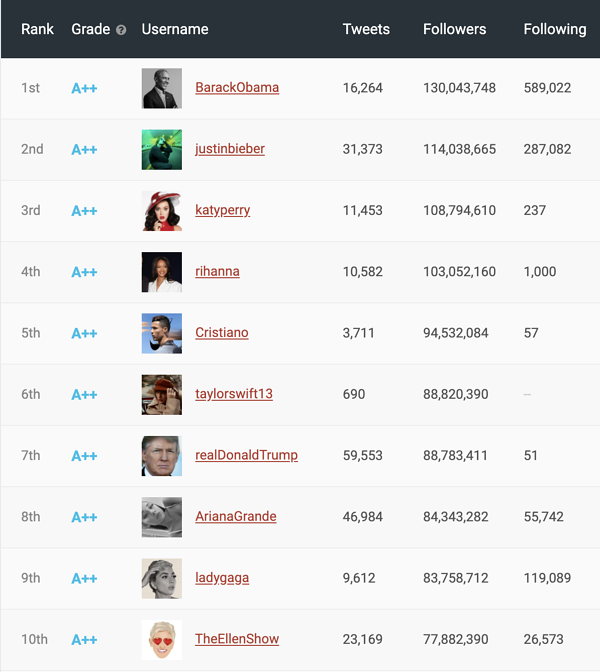Image resolution: width=600 pixels, height=672 pixels.
Task: Sort table by Followers column header
Action: click(454, 29)
